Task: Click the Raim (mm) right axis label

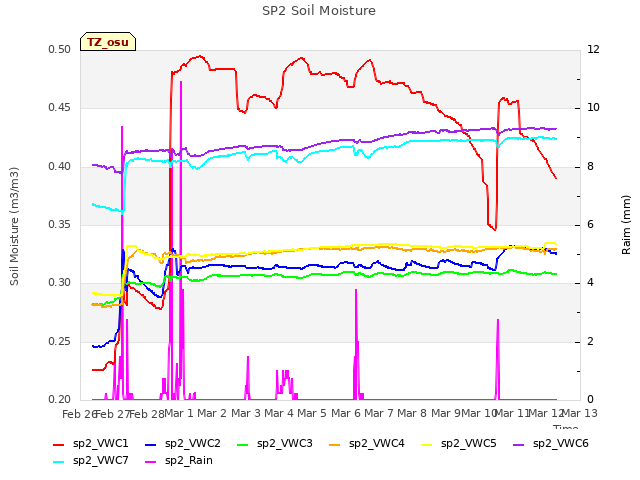Action: pos(626,225)
